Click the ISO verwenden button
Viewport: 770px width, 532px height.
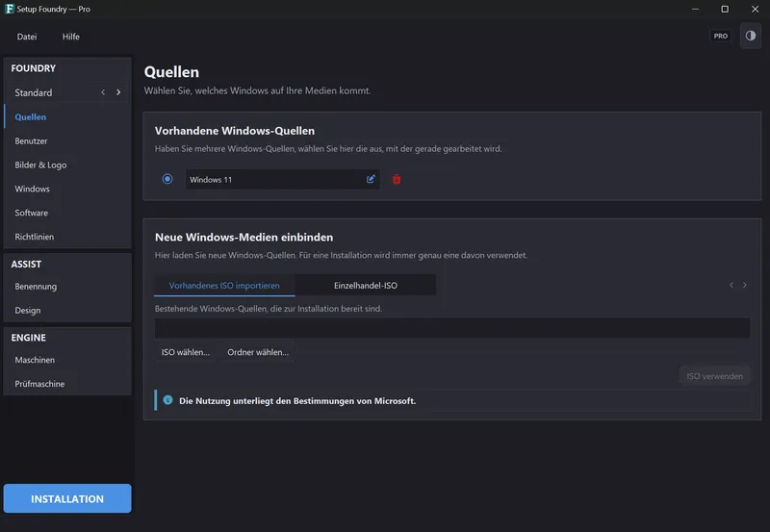[x=714, y=376]
